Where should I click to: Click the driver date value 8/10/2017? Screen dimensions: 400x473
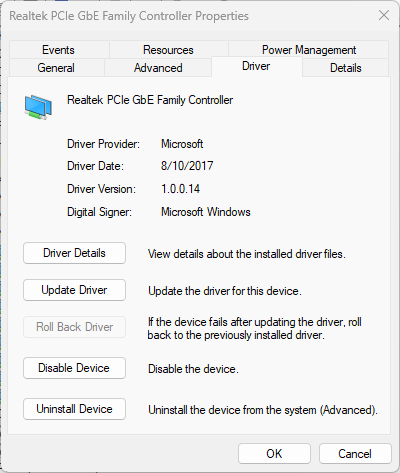(187, 166)
